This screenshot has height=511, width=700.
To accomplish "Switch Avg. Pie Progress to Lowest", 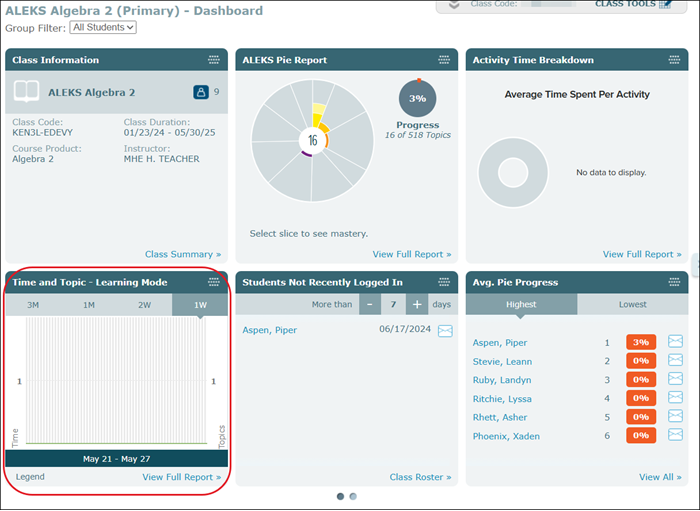I will (632, 304).
